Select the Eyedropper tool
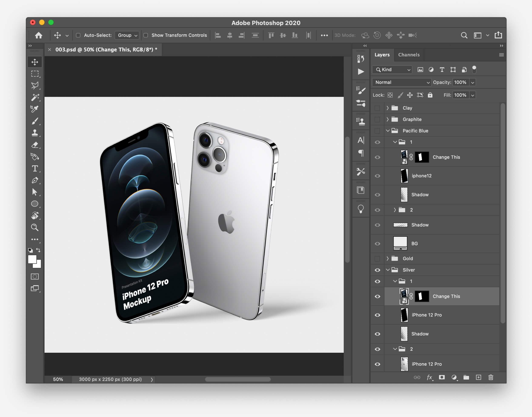Viewport: 532px width, 417px height. (35, 109)
